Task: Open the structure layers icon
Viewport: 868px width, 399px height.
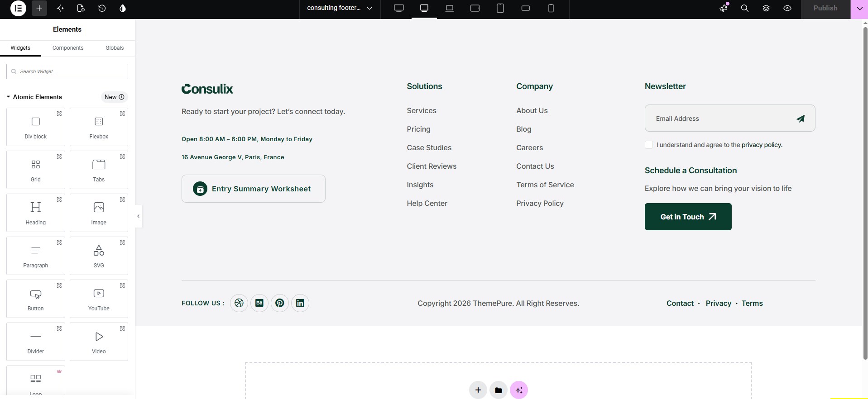Action: pos(766,8)
